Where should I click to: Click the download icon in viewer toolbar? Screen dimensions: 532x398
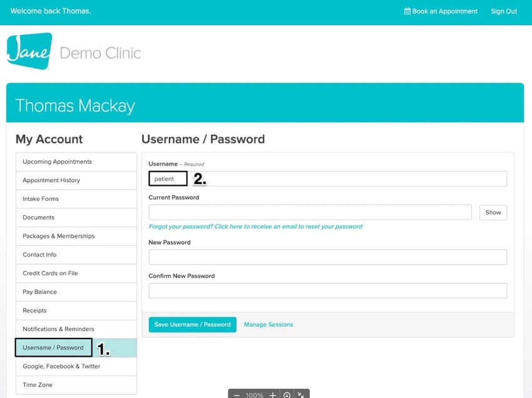click(x=287, y=395)
